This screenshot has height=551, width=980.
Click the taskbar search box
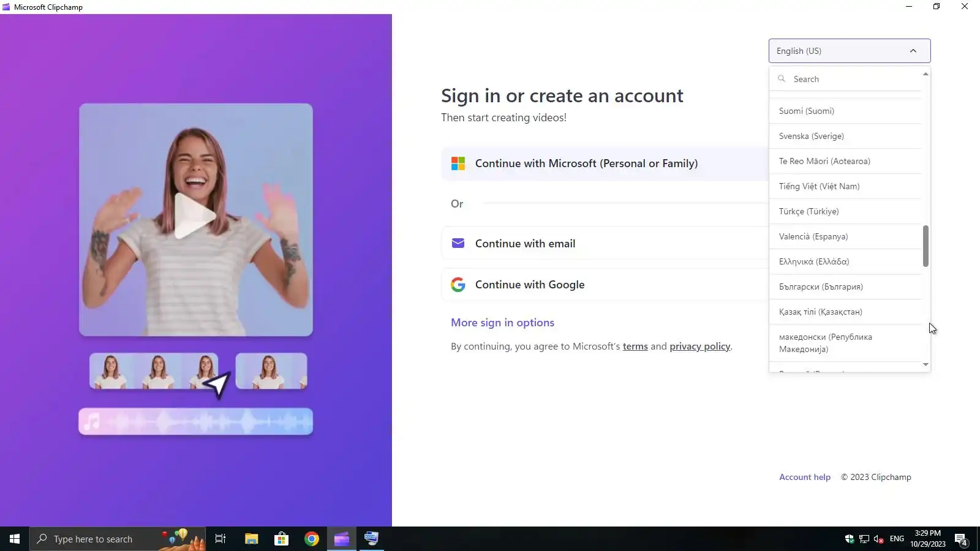pyautogui.click(x=118, y=539)
